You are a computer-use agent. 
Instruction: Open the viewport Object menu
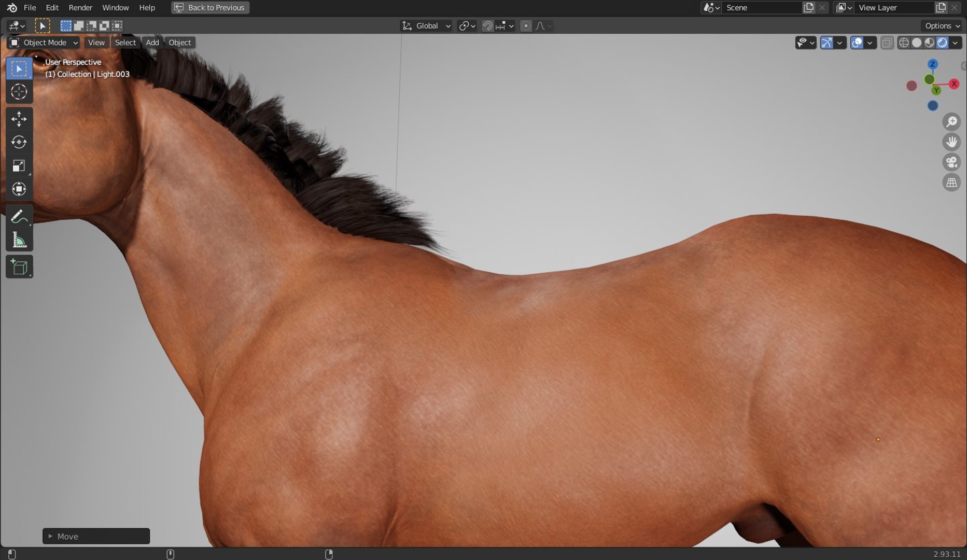(179, 43)
